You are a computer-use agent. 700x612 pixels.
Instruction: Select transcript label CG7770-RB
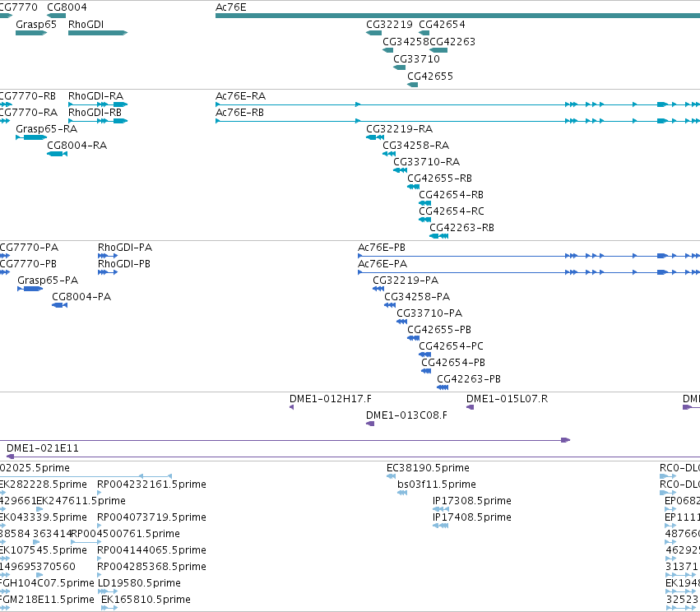[28, 96]
